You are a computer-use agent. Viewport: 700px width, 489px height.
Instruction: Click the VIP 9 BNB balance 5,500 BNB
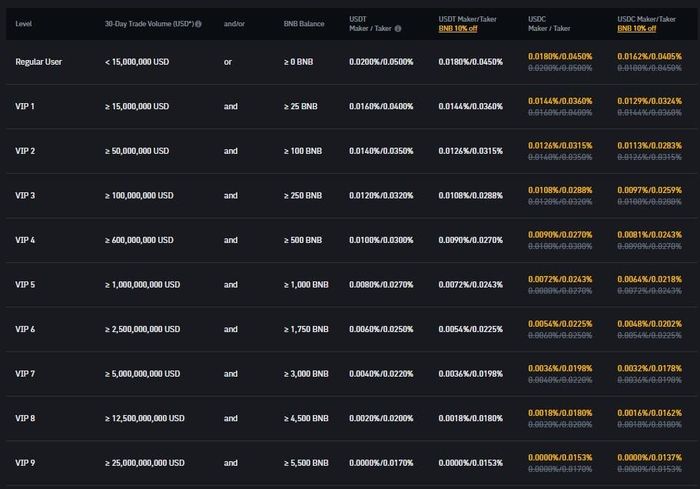coord(306,463)
